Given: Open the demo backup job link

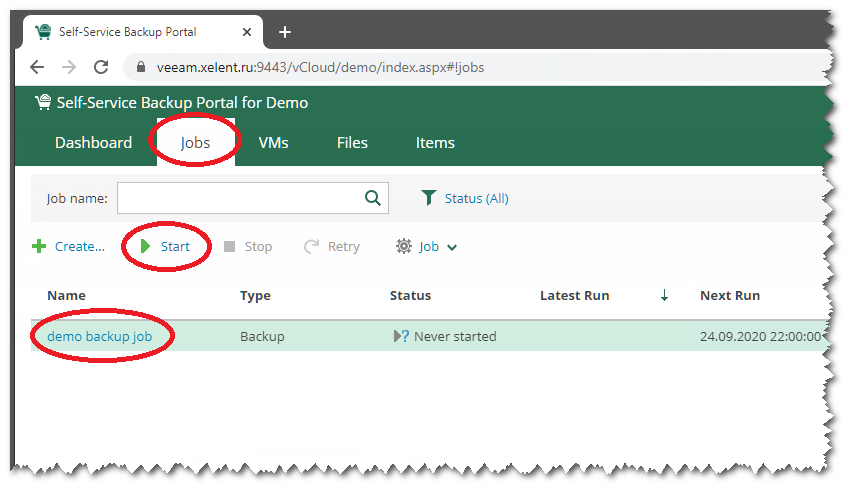Looking at the screenshot, I should [100, 336].
